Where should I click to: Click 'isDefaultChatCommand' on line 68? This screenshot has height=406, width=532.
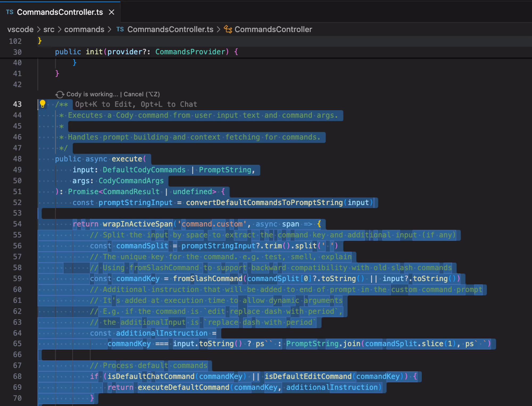[x=151, y=376]
